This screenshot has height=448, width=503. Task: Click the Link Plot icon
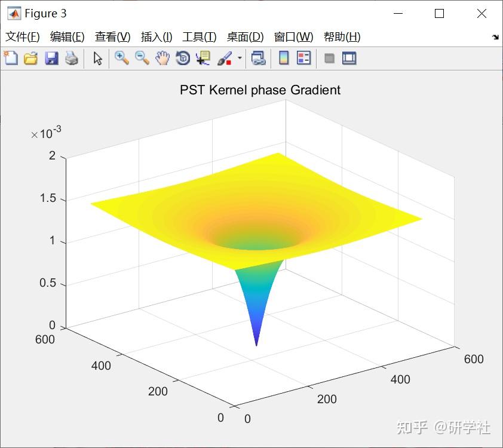(258, 58)
